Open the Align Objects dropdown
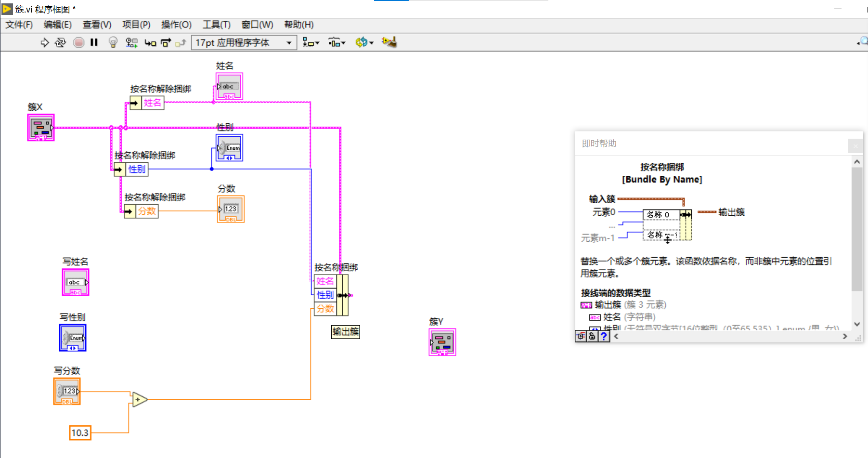This screenshot has height=458, width=868. click(311, 42)
